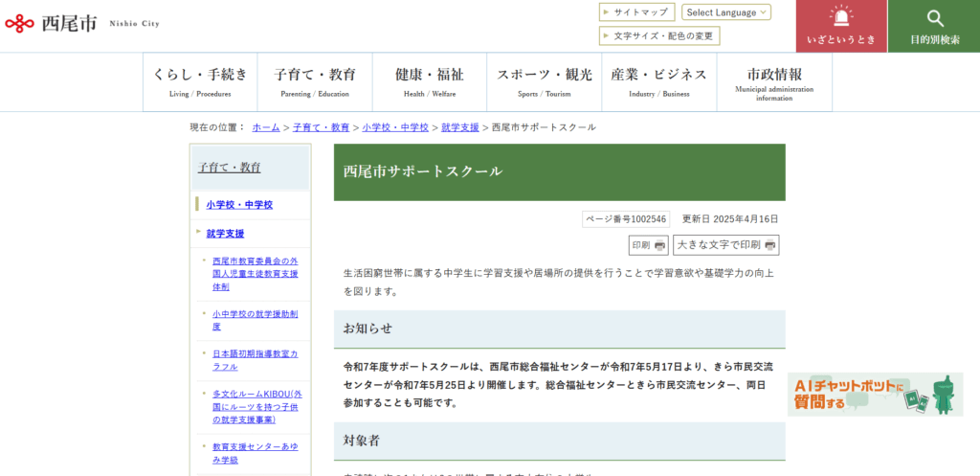Open the くらし・手続き menu

pyautogui.click(x=200, y=81)
